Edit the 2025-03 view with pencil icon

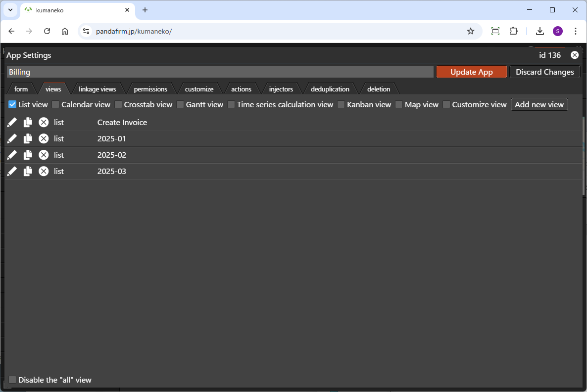point(12,172)
